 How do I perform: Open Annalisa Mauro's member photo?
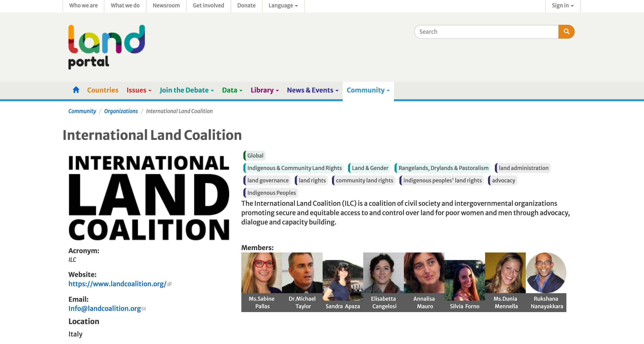pos(424,273)
